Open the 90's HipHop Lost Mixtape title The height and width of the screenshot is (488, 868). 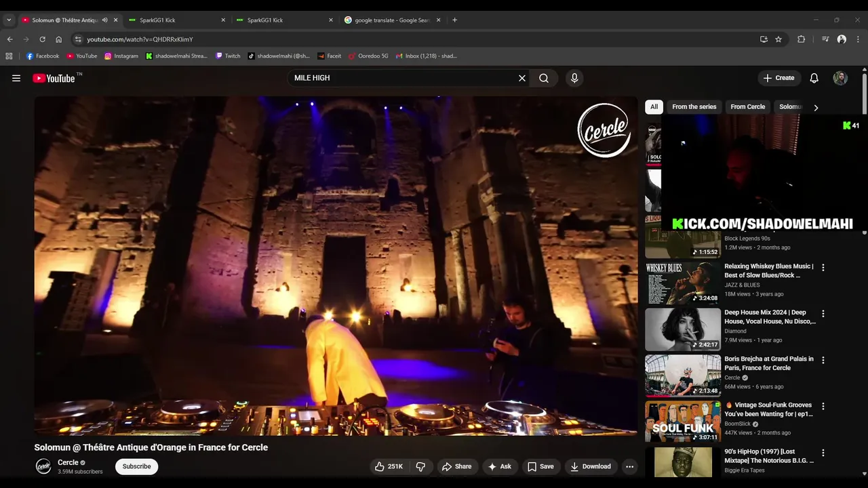(769, 455)
